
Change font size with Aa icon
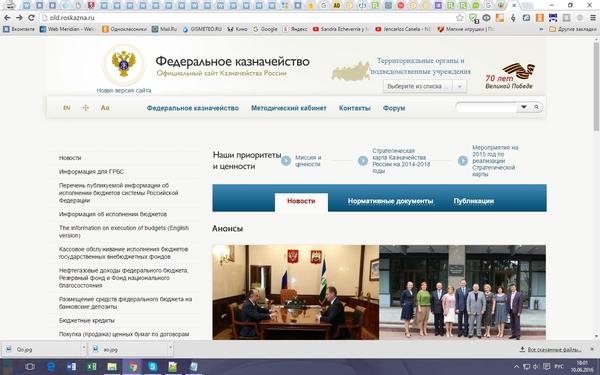point(105,108)
